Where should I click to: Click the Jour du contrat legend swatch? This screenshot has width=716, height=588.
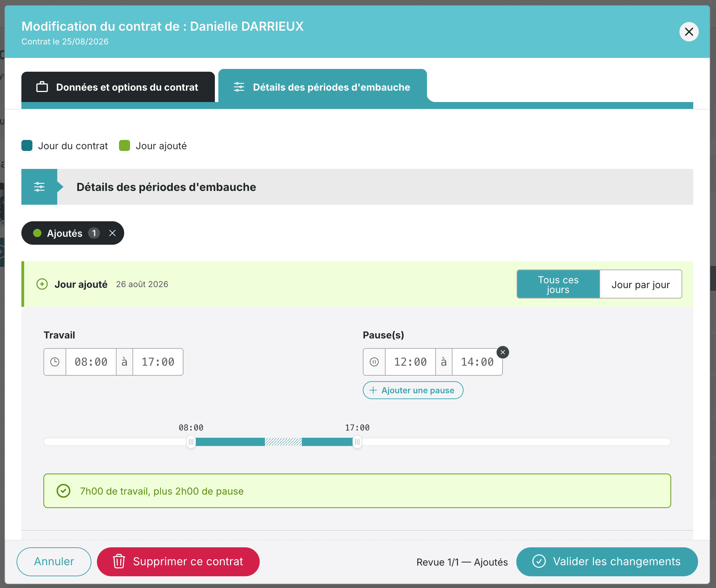(27, 145)
